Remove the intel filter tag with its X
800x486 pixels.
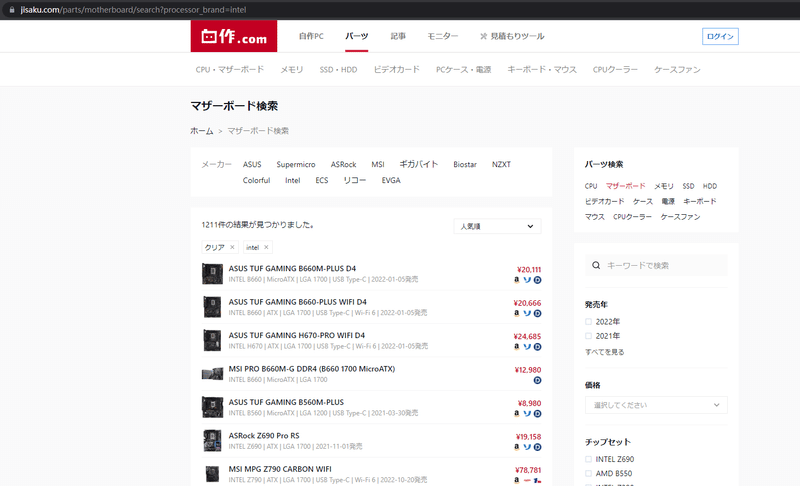266,247
